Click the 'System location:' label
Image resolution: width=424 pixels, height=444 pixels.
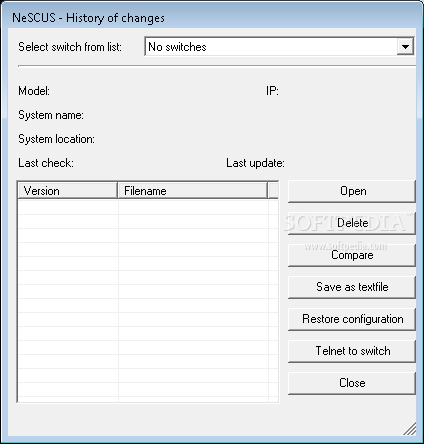57,139
